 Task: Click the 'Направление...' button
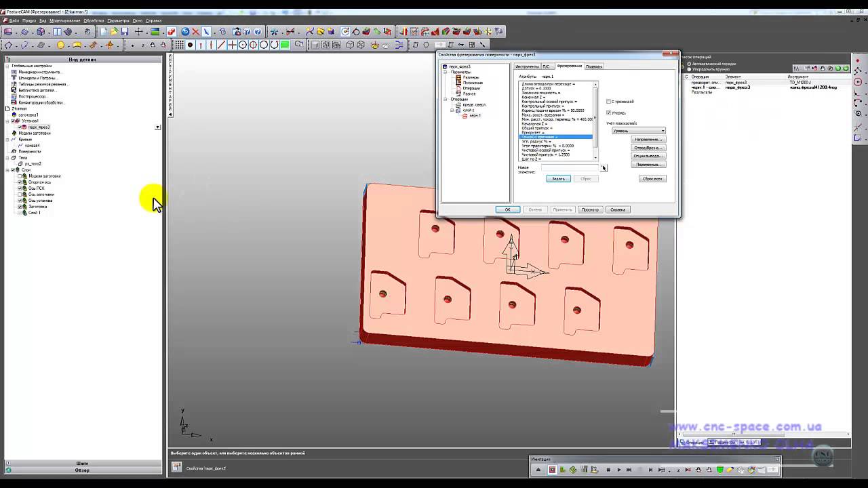pos(648,139)
